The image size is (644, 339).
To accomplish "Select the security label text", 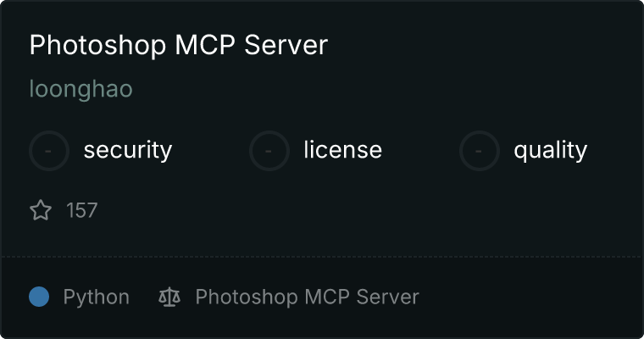I will point(128,150).
